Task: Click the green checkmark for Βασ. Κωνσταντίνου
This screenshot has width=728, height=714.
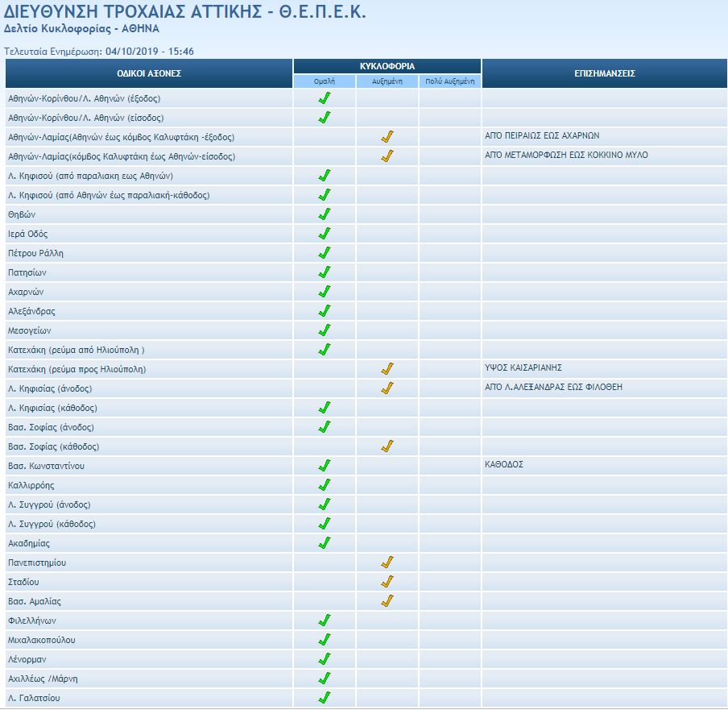Action: (325, 466)
